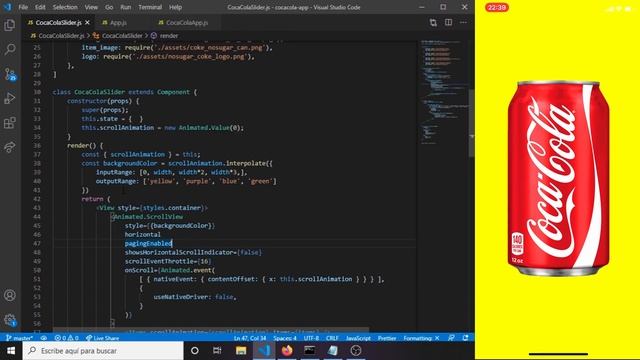This screenshot has width=640, height=360.
Task: Click the Coca-Cola can in phone preview
Action: [558, 178]
